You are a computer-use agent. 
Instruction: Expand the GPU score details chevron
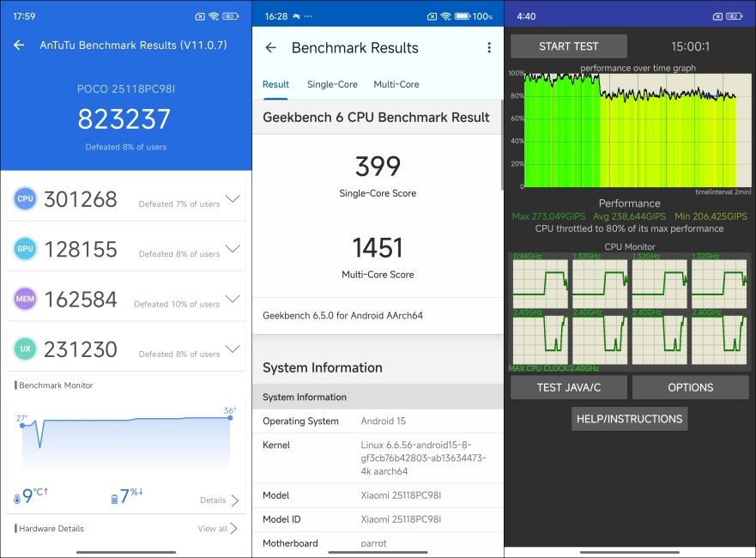(x=233, y=249)
